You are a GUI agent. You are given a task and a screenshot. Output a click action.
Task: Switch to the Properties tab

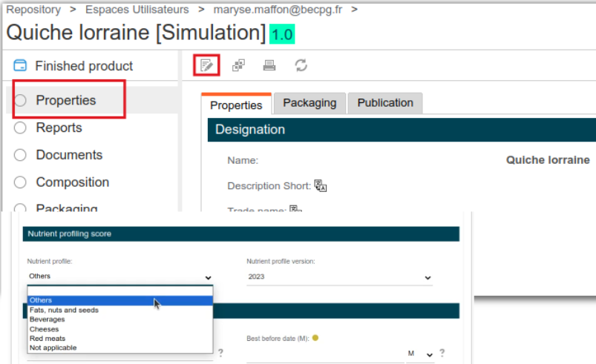(236, 105)
